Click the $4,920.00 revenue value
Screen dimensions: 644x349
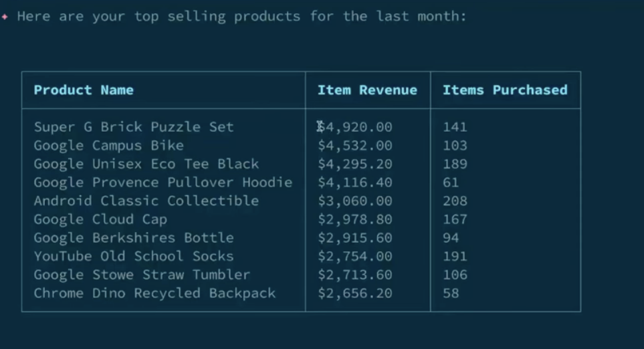(x=355, y=127)
